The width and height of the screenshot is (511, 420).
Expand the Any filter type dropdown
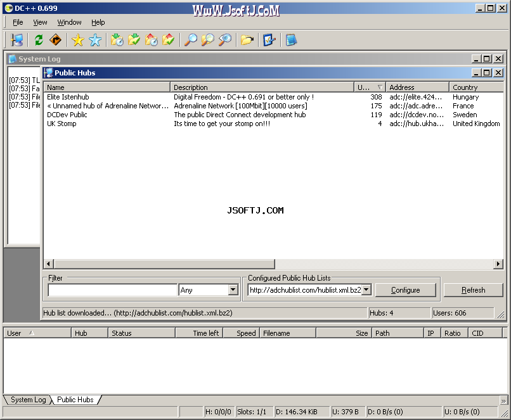tap(233, 290)
